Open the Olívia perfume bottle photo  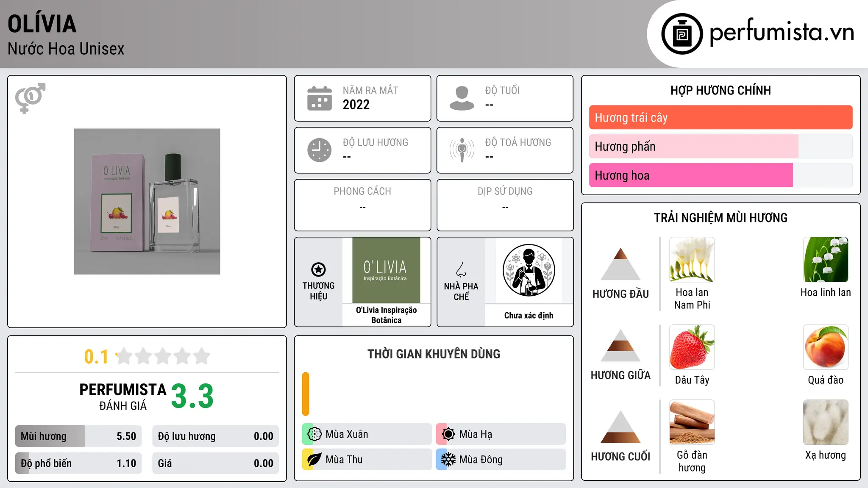[147, 202]
